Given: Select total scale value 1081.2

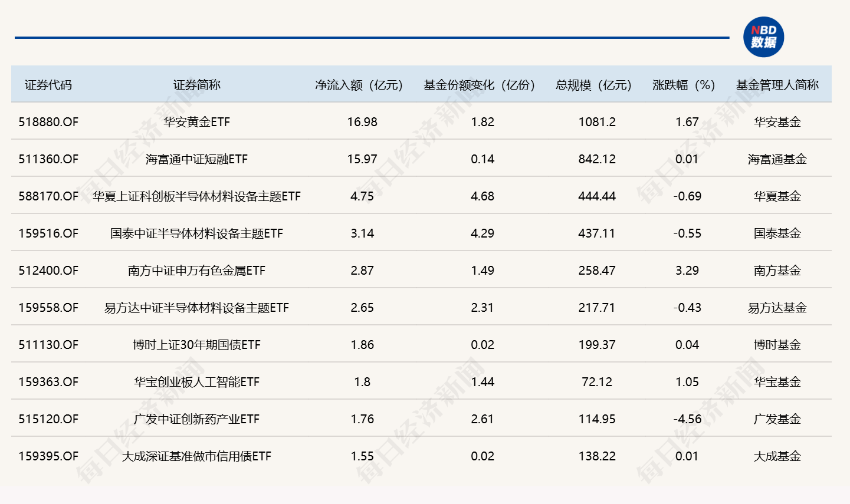Looking at the screenshot, I should 597,122.
